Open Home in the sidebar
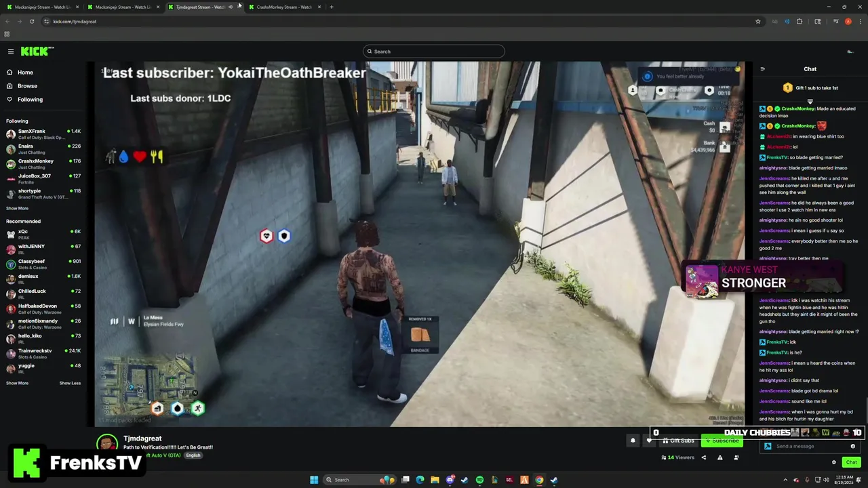The width and height of the screenshot is (868, 488). 25,73
